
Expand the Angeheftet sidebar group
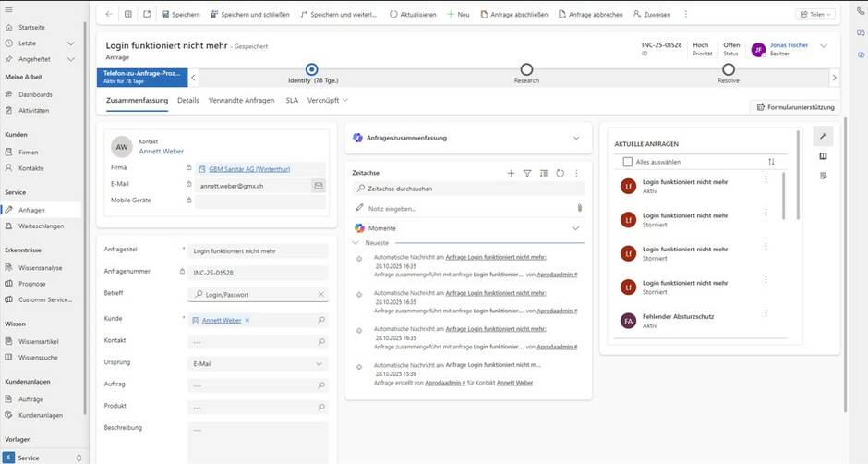pos(71,59)
